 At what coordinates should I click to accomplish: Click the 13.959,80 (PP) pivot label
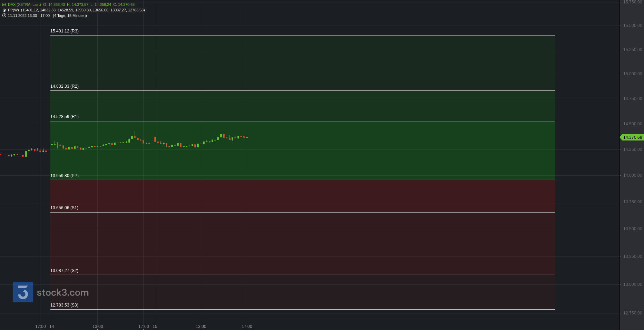click(x=65, y=176)
